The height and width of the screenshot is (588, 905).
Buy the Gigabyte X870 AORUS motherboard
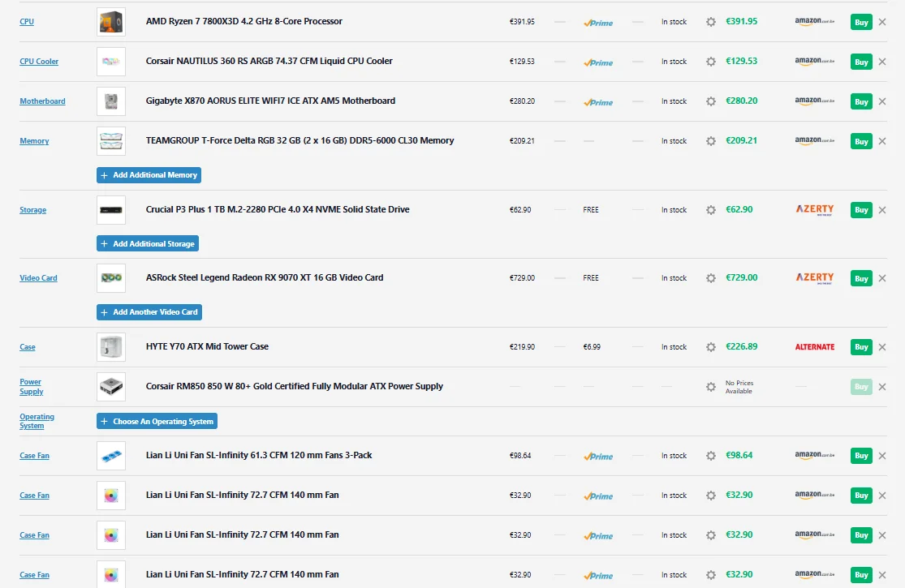861,101
